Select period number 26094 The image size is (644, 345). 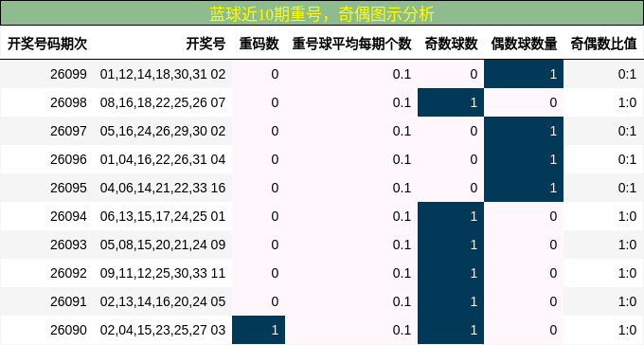[x=68, y=216]
